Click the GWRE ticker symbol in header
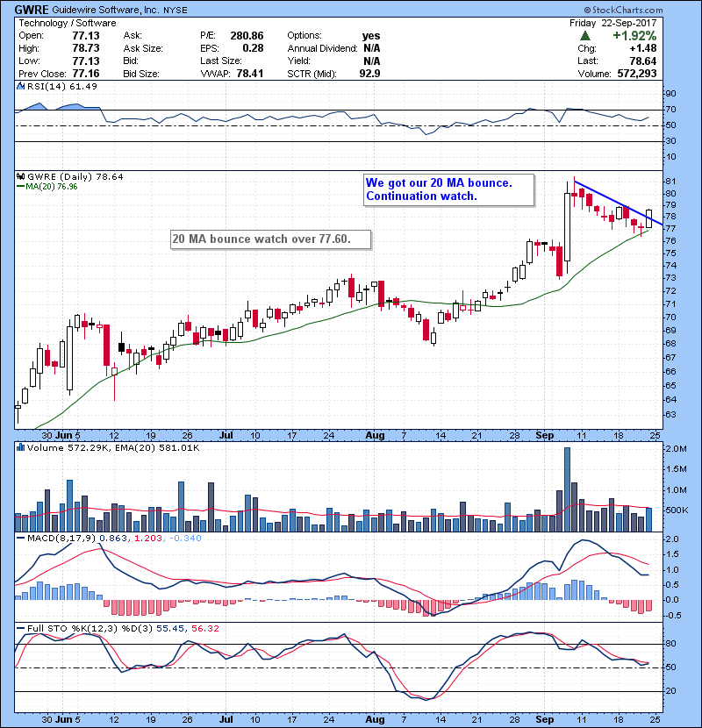Image resolution: width=702 pixels, height=728 pixels. 31,10
